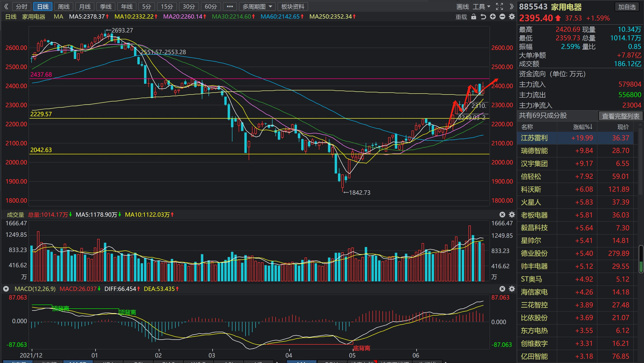Close the volume indicator panel
Image resolution: width=644 pixels, height=363 pixels.
[x=502, y=215]
